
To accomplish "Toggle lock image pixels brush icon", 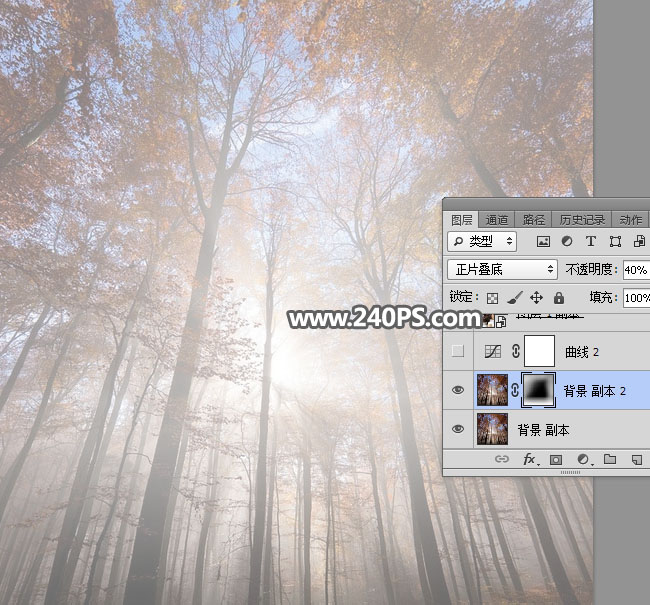I will [514, 297].
